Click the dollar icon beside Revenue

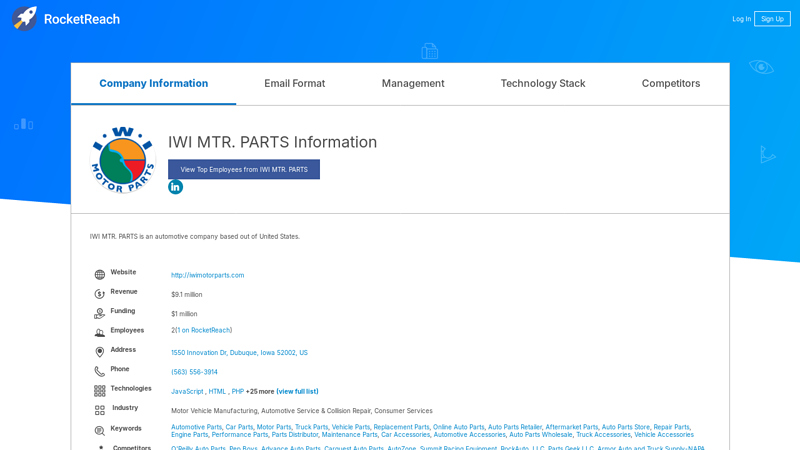tap(99, 294)
